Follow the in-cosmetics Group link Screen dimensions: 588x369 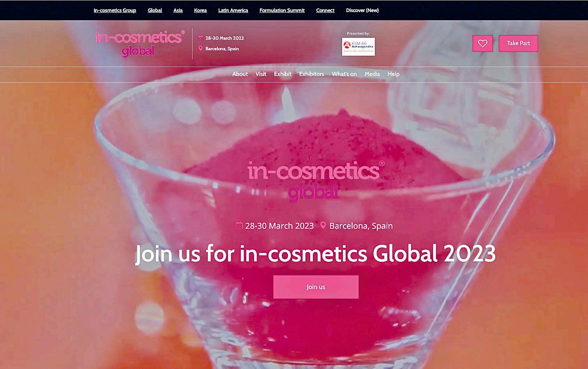(115, 11)
